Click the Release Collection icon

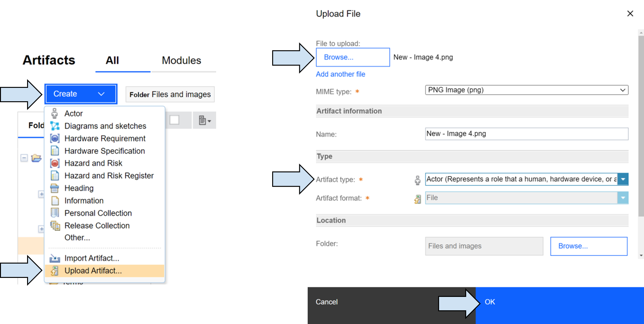(x=55, y=226)
